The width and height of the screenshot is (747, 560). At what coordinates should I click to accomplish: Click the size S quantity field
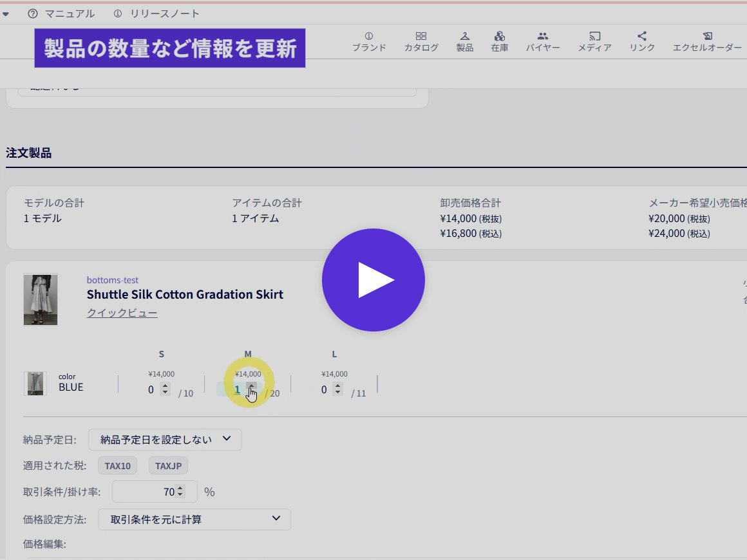pos(151,389)
